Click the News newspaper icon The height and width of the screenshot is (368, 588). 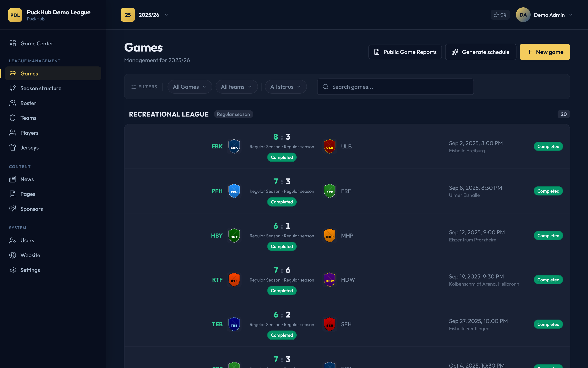[13, 179]
